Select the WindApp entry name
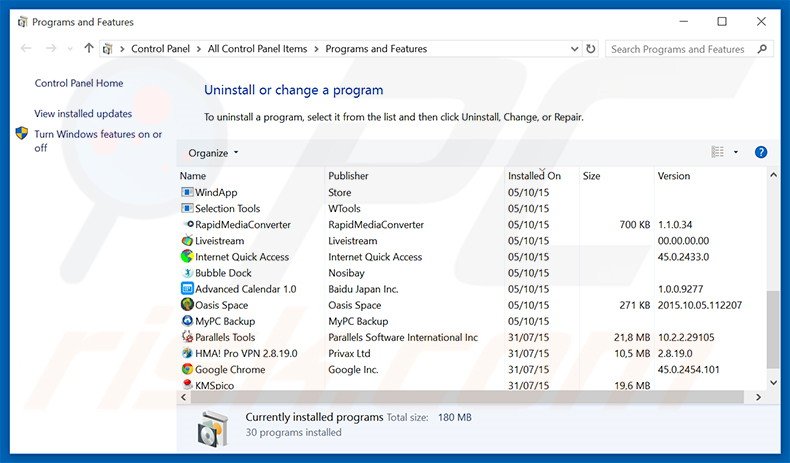 (216, 192)
